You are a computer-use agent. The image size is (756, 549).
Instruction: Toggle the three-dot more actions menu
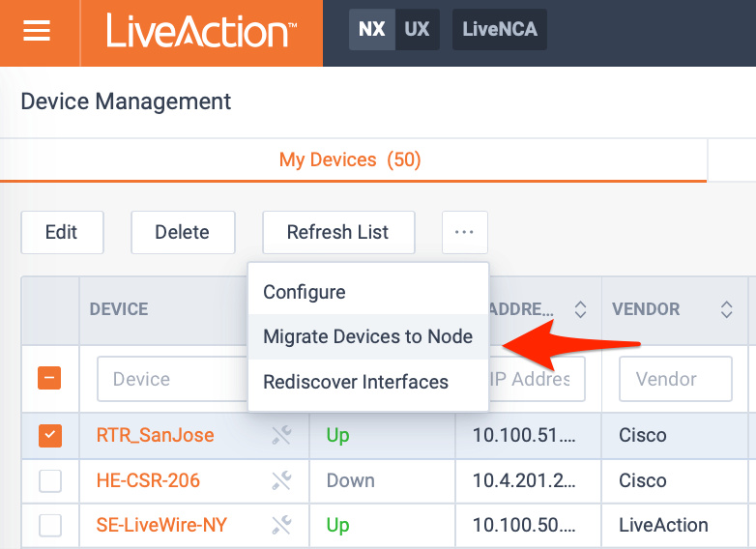465,232
